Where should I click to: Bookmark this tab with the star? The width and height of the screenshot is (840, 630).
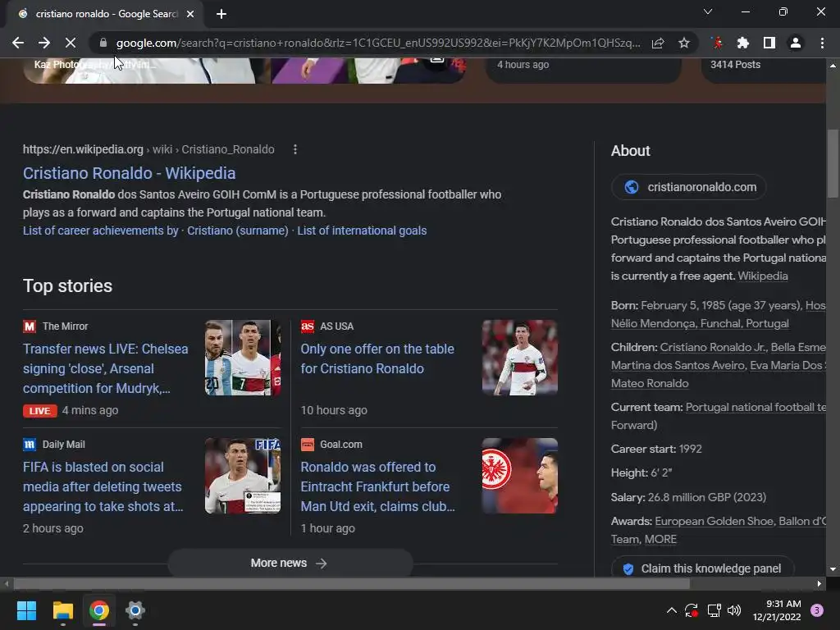coord(684,43)
